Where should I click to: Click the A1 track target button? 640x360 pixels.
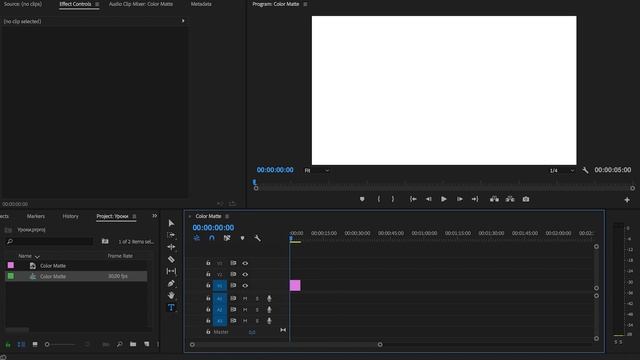(x=220, y=298)
